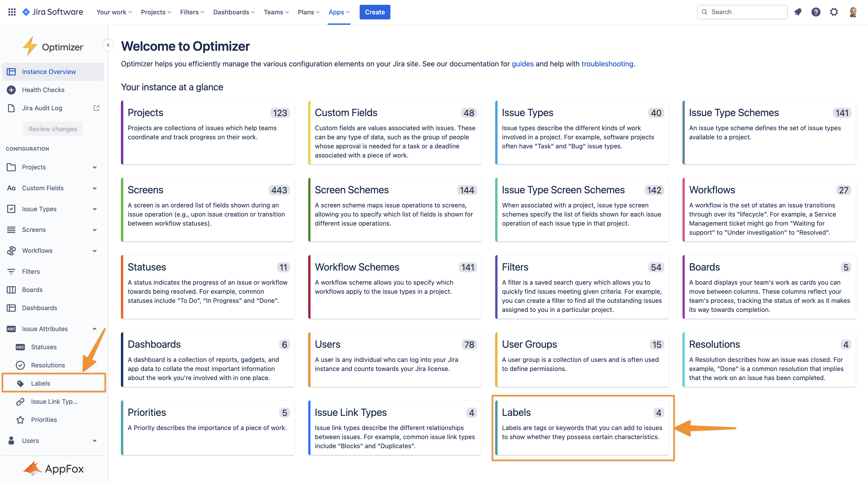
Task: Click the notifications icon in header
Action: pyautogui.click(x=798, y=12)
